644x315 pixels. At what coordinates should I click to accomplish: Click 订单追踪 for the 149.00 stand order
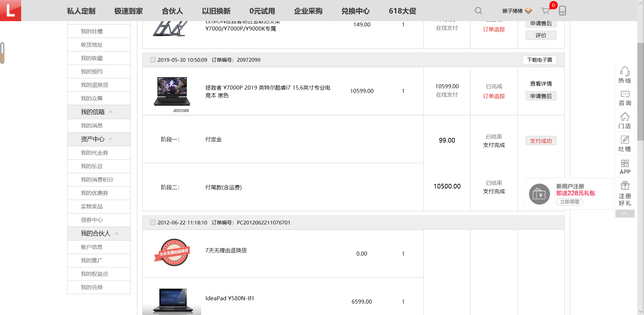pos(494,30)
